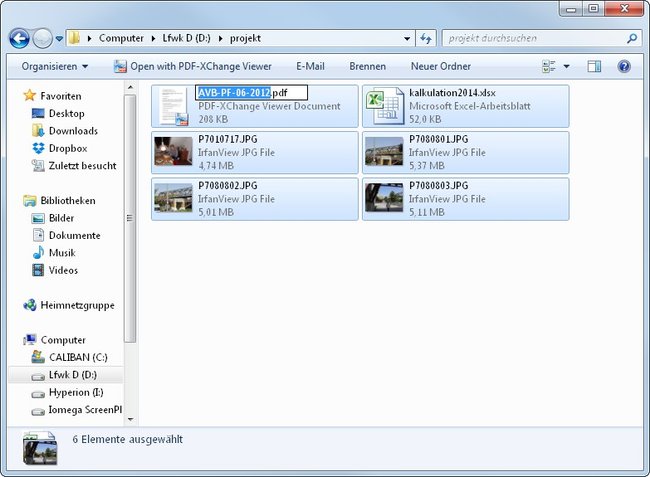The image size is (650, 477).
Task: Choose E-Mail in the toolbar
Action: tap(310, 66)
